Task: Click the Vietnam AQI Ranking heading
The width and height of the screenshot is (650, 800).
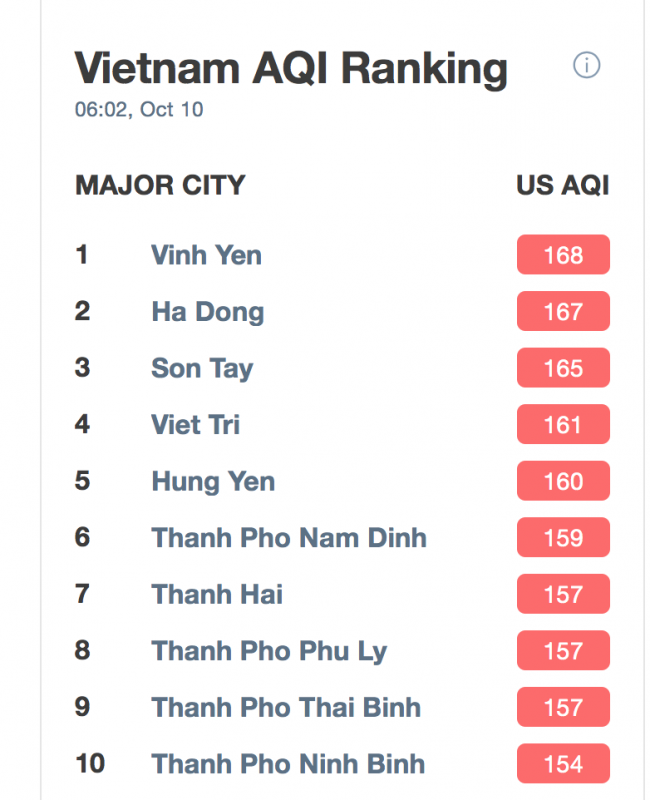Action: click(x=291, y=69)
